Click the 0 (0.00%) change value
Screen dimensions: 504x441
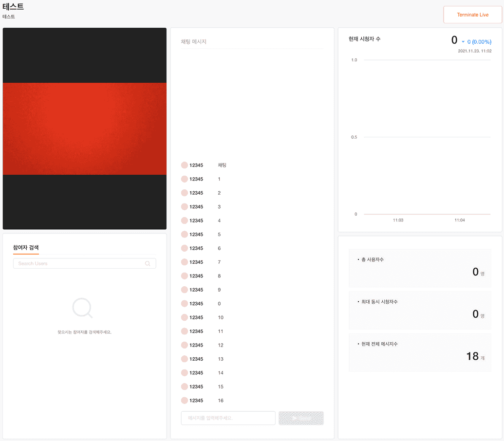click(479, 42)
